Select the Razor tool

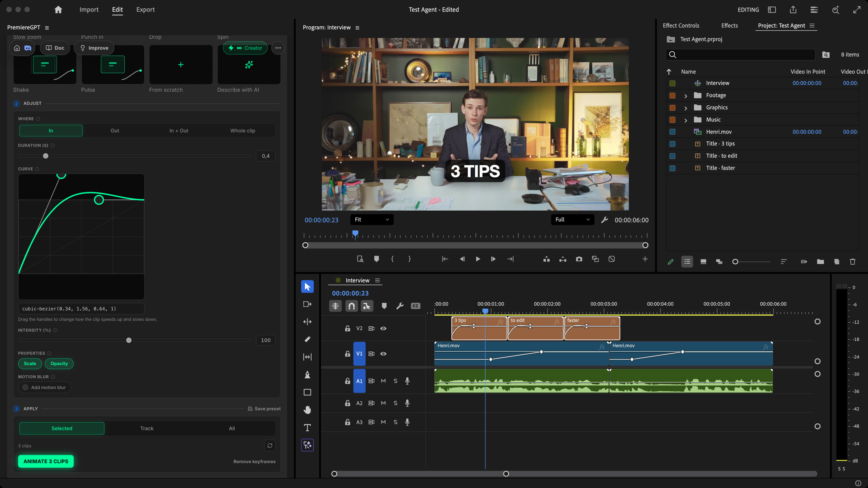click(307, 339)
